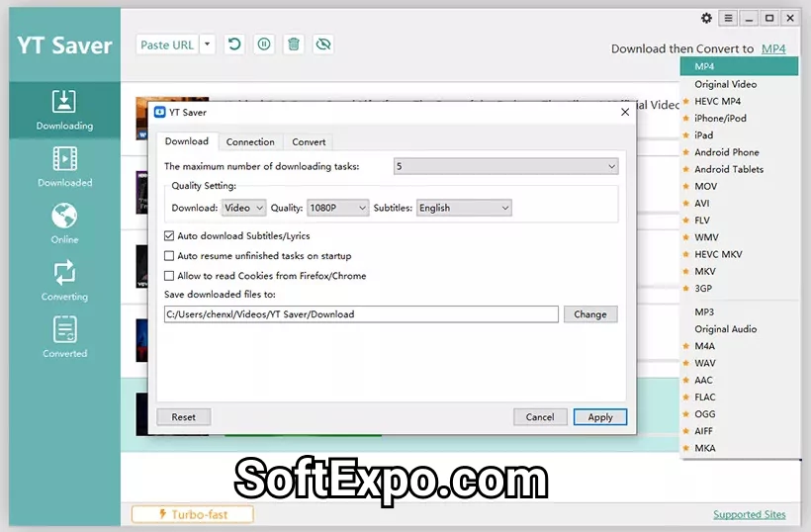The height and width of the screenshot is (532, 811).
Task: Click the Apply button
Action: pyautogui.click(x=600, y=416)
